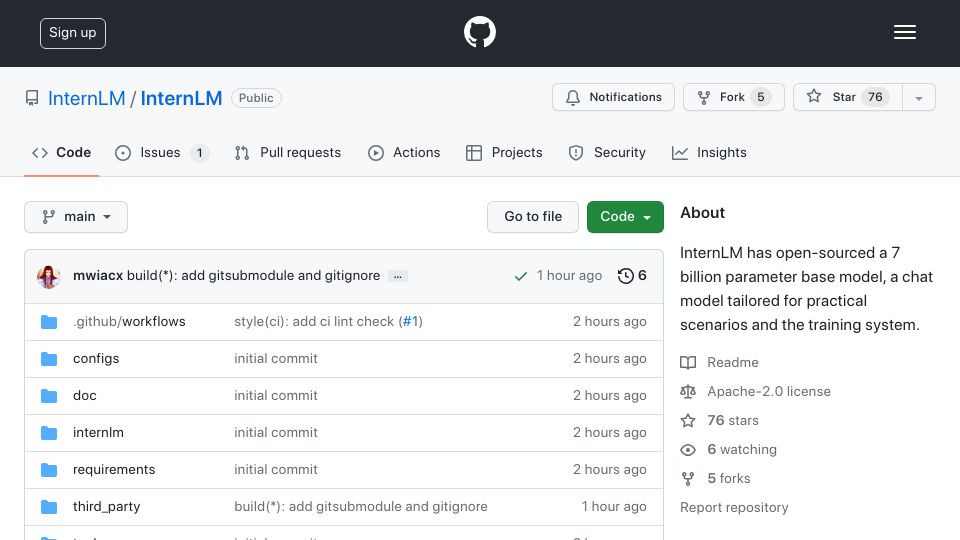The width and height of the screenshot is (960, 540).
Task: Star the InternLM repository
Action: pos(847,97)
